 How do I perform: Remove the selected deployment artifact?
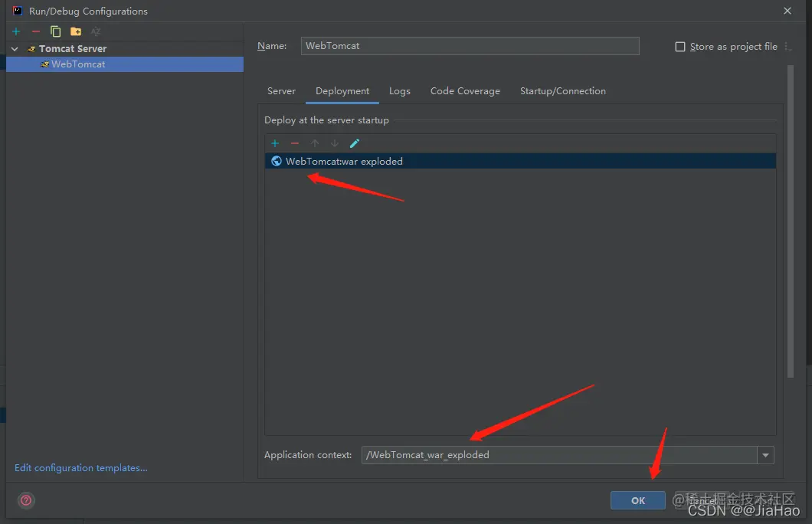[x=295, y=143]
